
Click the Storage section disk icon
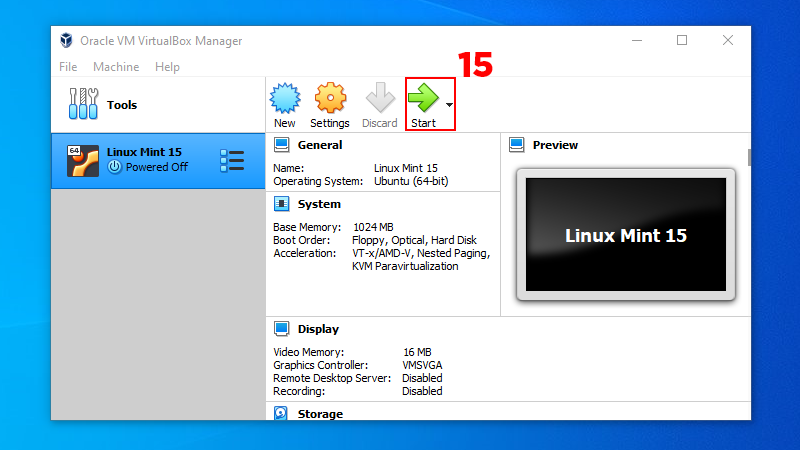281,413
